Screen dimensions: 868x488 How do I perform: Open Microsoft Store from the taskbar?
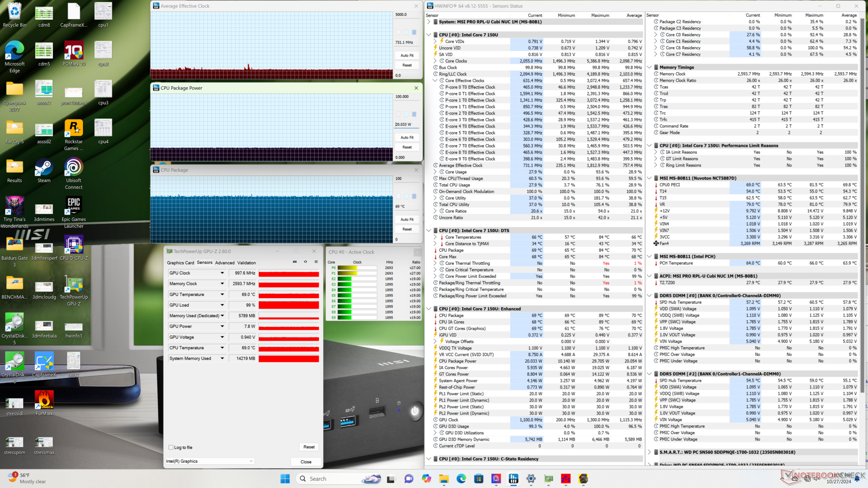[479, 479]
